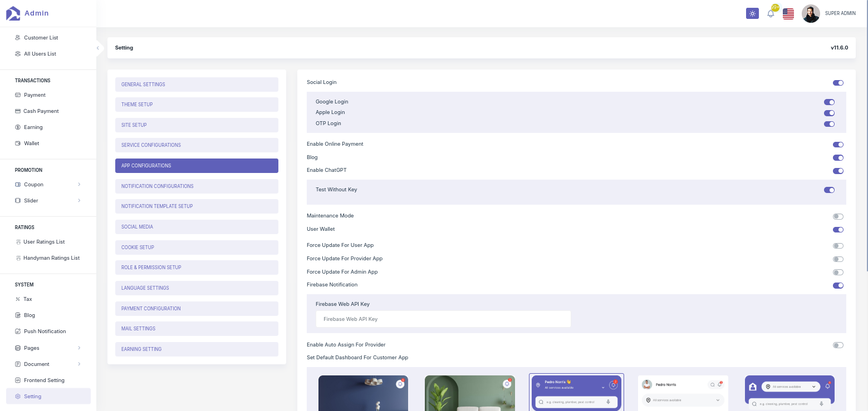Open Theme Setup tab
Screen dimensions: 868x411
(x=197, y=105)
